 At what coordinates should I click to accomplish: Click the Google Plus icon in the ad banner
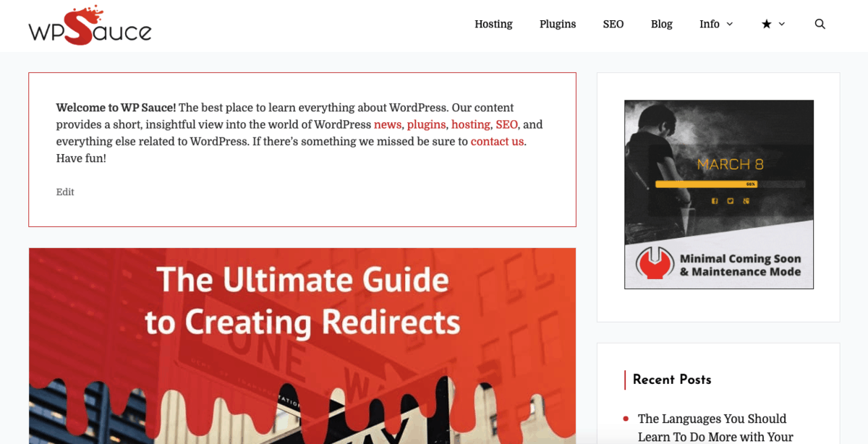click(746, 201)
